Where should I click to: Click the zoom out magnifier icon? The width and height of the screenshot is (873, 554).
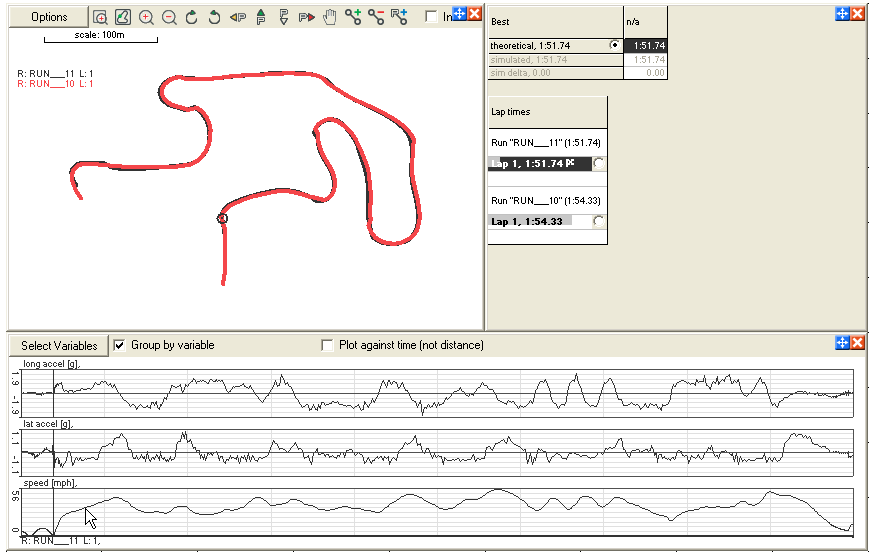coord(169,17)
